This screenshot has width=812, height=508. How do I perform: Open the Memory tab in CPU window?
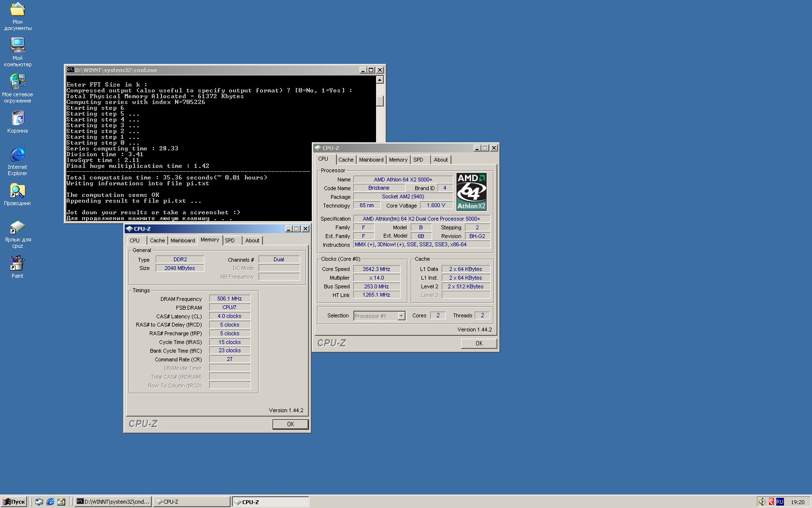click(x=398, y=160)
